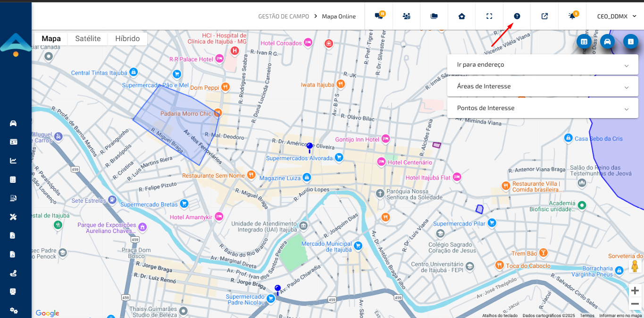Expand the Áreas de Interesse panel
This screenshot has height=318, width=644.
tap(543, 86)
